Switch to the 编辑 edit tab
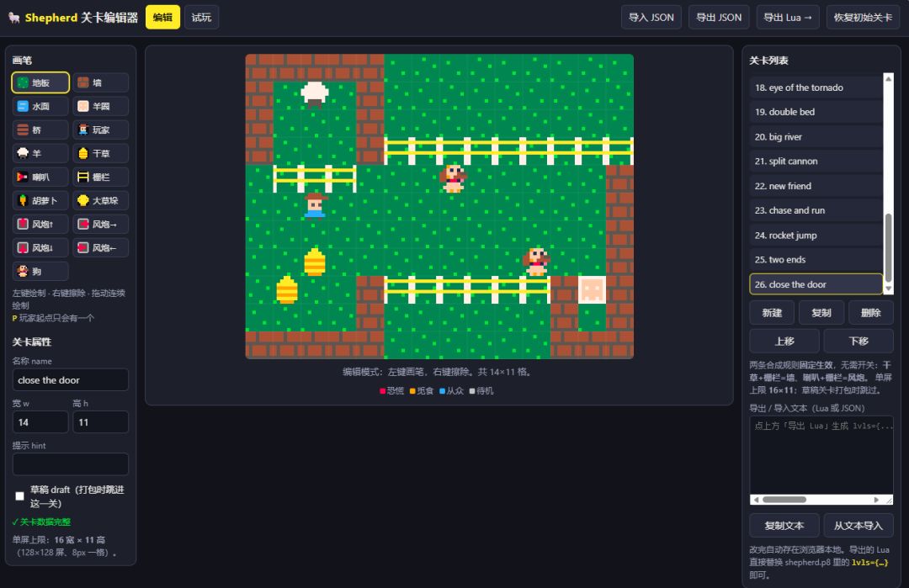 click(163, 18)
